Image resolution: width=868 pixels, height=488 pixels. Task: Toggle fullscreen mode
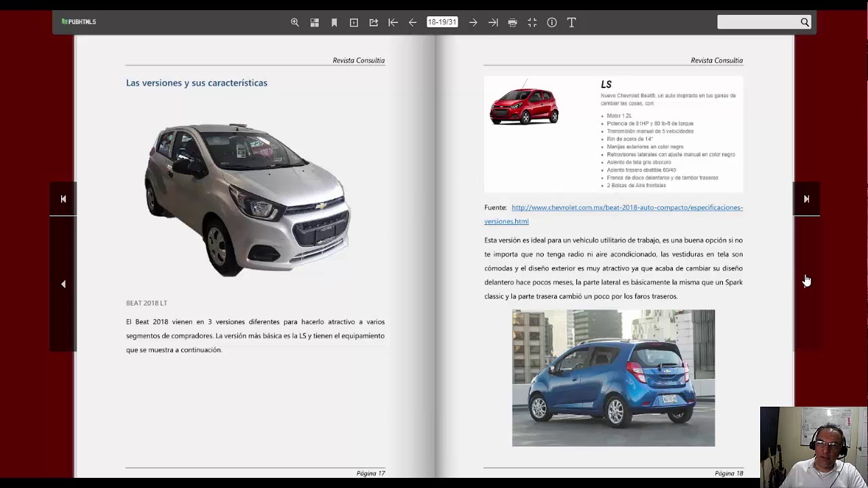pos(532,22)
